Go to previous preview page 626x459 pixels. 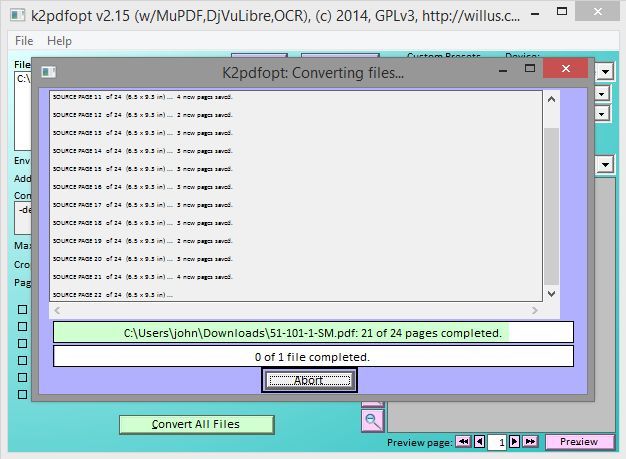pos(479,441)
